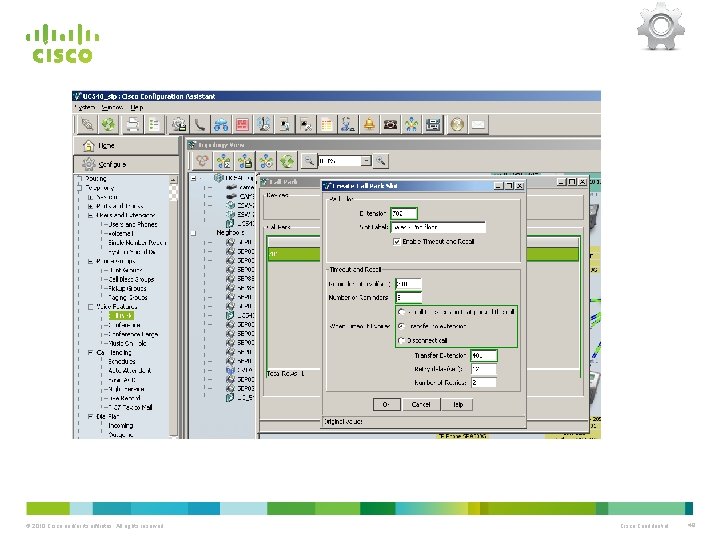Click the sidebar tree scrollbar up arrow

173,180
